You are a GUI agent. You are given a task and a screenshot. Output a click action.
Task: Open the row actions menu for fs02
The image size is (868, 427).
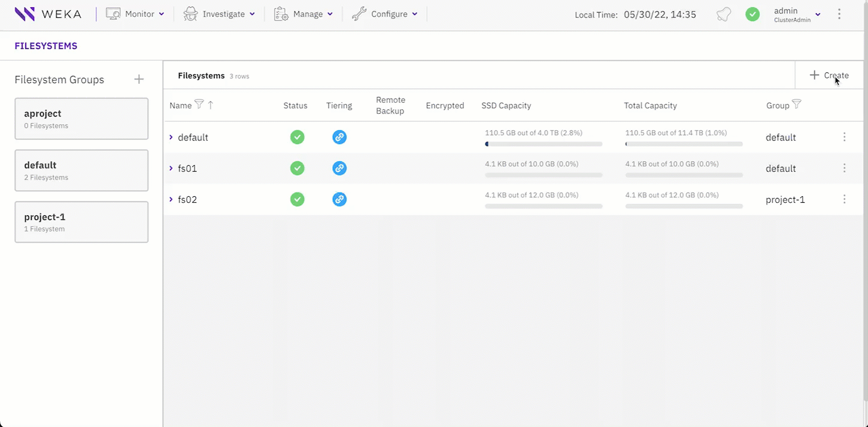pos(845,199)
